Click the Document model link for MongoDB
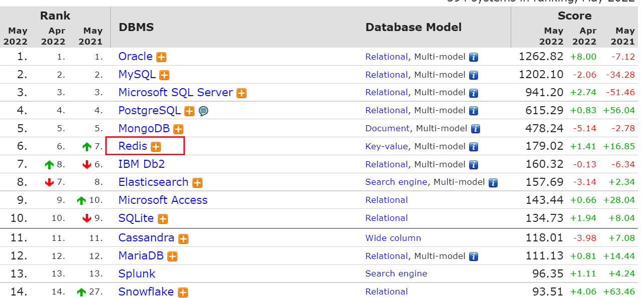Screen dimensions: 644x298 pyautogui.click(x=387, y=128)
